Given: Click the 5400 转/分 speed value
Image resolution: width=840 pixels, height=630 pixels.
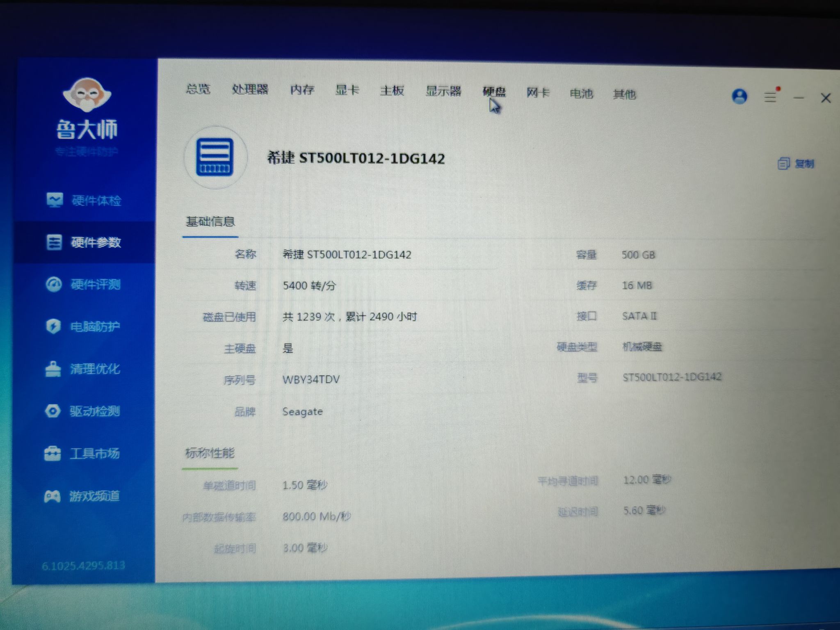Looking at the screenshot, I should click(309, 285).
